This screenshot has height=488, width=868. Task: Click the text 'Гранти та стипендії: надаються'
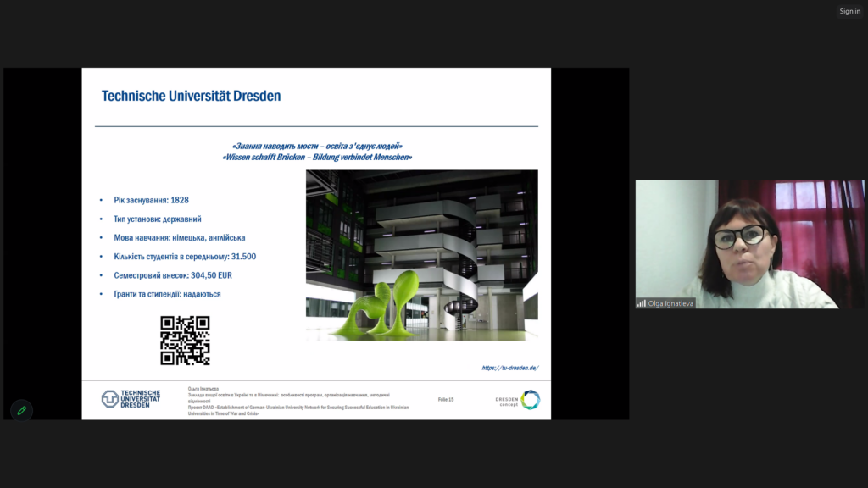click(x=167, y=294)
